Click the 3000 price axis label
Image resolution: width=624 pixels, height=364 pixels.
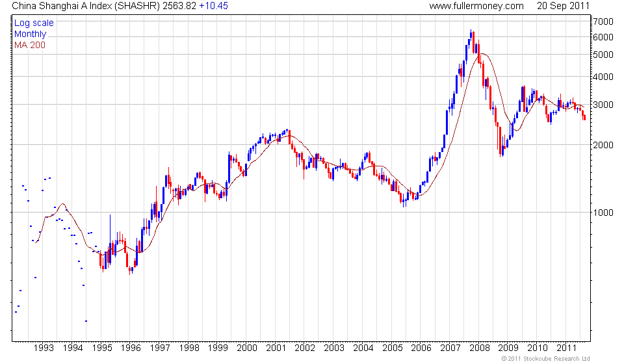(603, 105)
